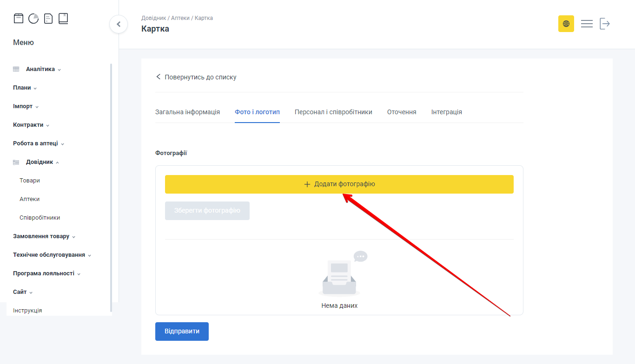
Task: Click the box package icon above Меню
Action: 18,19
